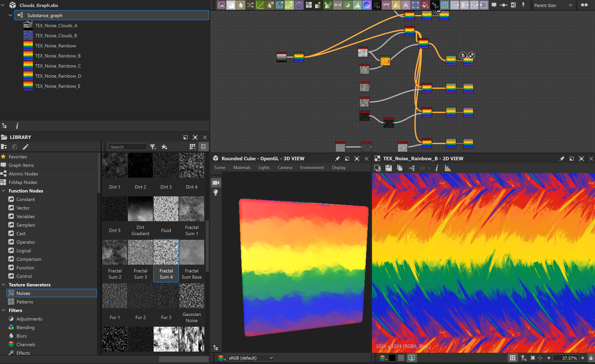Add a Channels Shuffle node
This screenshot has width=595, height=364.
coord(250,5)
